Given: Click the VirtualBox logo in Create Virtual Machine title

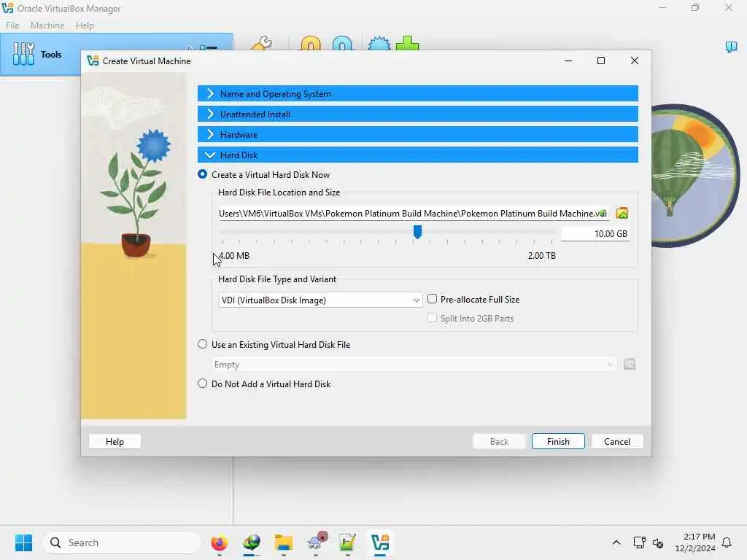Looking at the screenshot, I should click(x=93, y=61).
